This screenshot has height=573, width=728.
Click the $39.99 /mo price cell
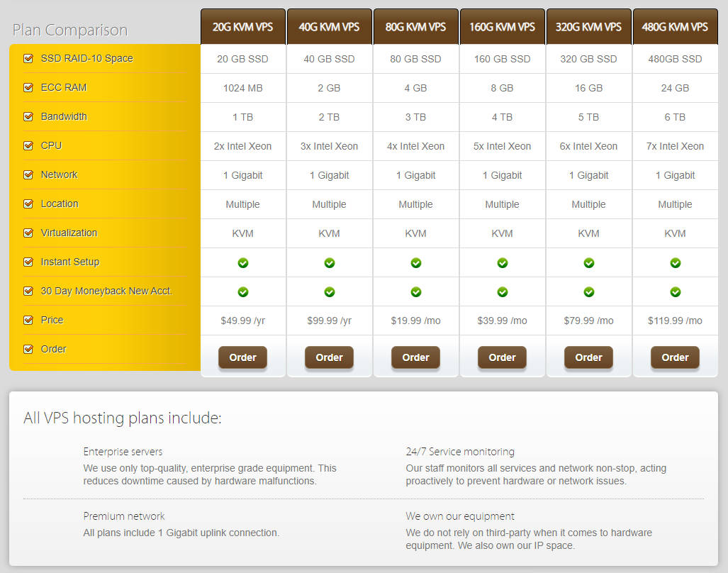coord(503,321)
